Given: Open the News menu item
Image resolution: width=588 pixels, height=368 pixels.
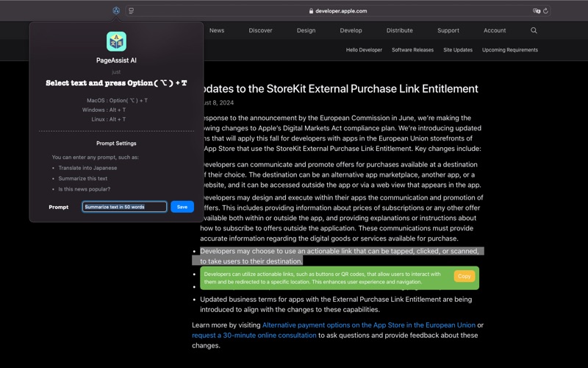Looking at the screenshot, I should [217, 30].
